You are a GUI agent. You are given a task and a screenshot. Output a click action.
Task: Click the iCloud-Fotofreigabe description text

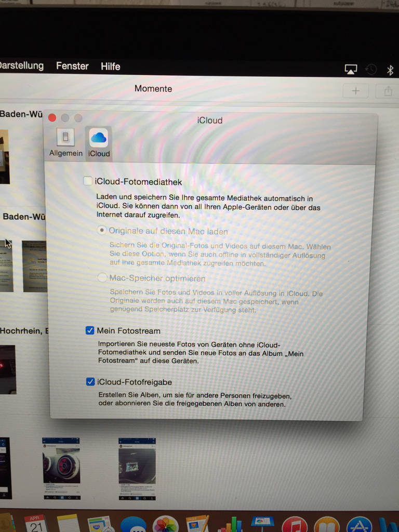pyautogui.click(x=195, y=400)
